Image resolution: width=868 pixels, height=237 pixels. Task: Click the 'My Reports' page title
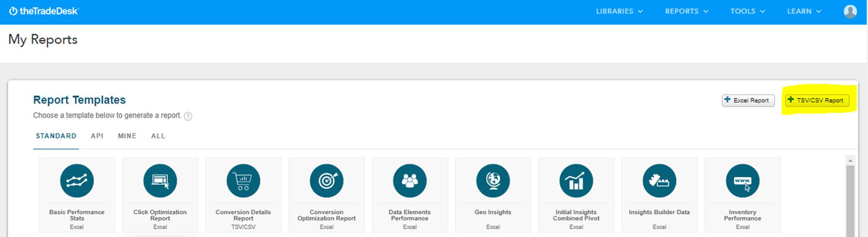point(43,40)
